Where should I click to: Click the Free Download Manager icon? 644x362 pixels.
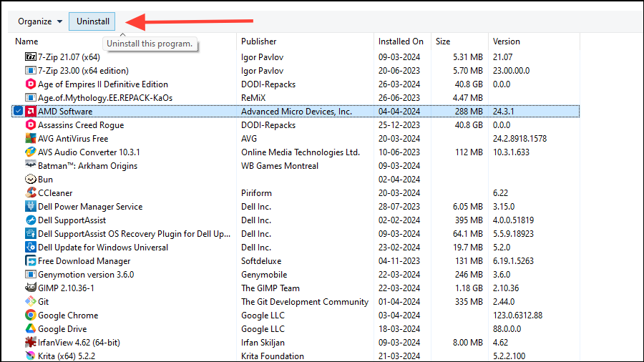tap(30, 260)
